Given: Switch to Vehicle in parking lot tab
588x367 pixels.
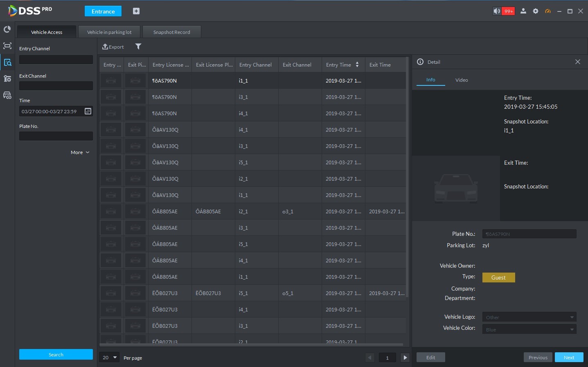Looking at the screenshot, I should click(109, 32).
